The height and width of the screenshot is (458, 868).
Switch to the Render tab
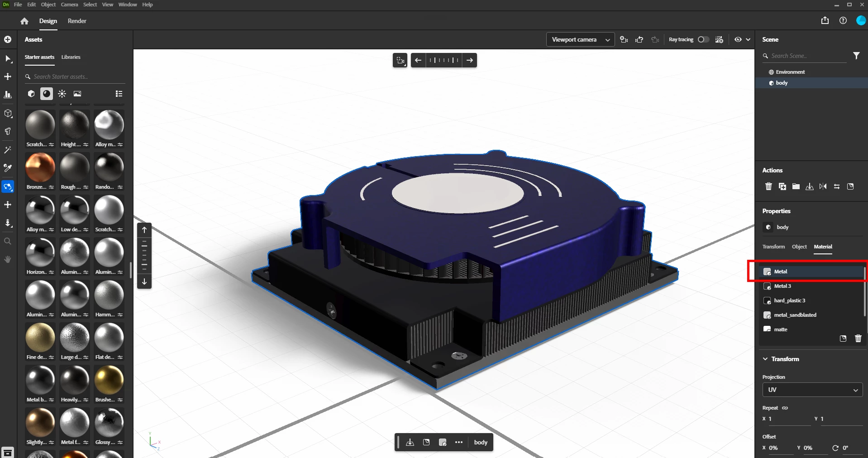(x=77, y=21)
